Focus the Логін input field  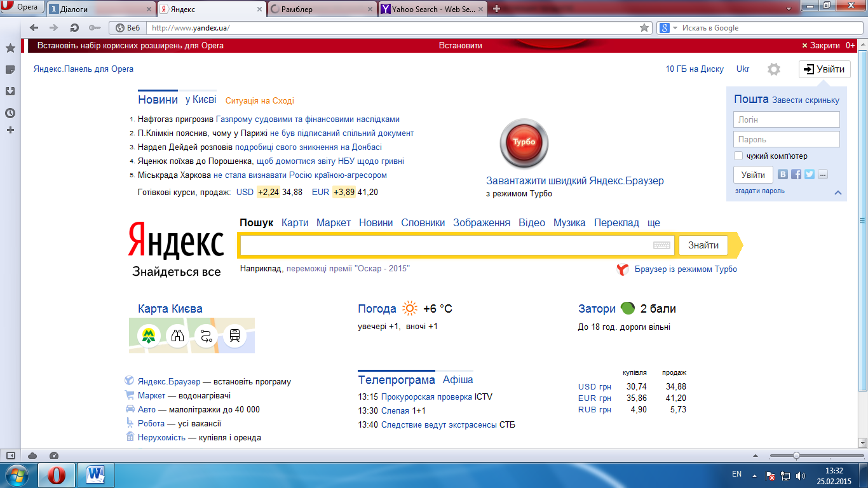[787, 119]
